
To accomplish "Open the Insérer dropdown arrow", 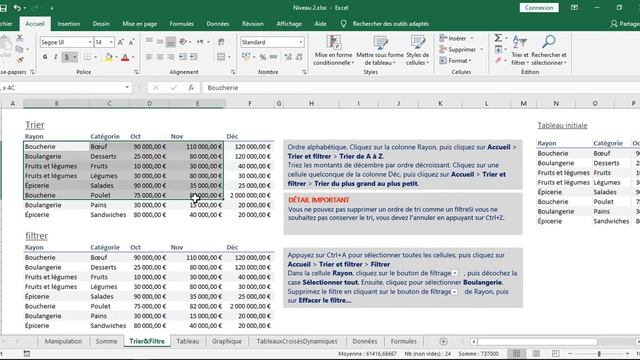I will click(472, 38).
